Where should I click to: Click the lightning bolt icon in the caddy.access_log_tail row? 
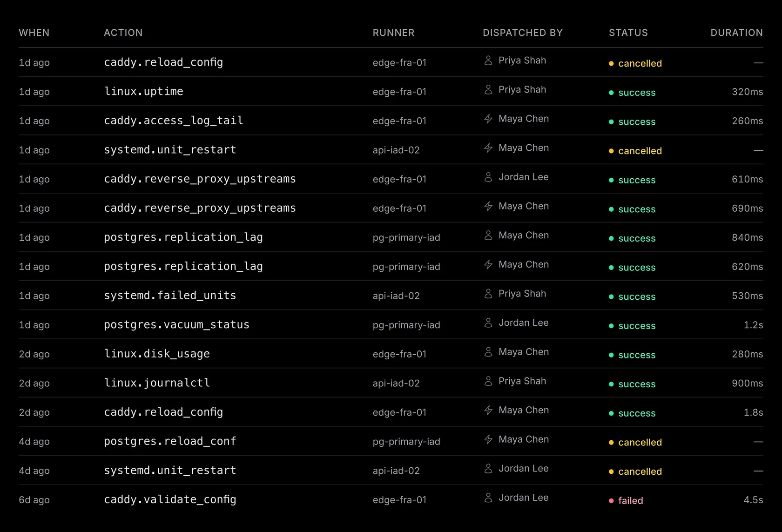point(488,119)
